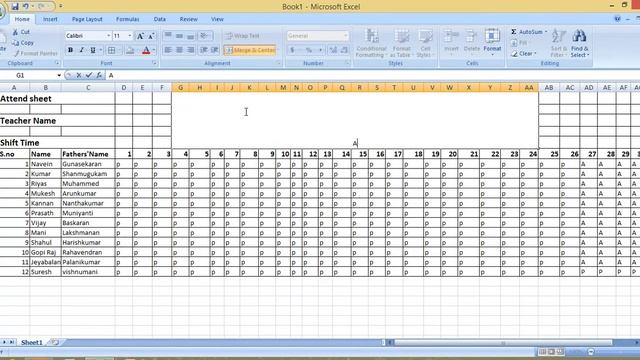
Task: Expand the Name Box dropdown arrow
Action: 59,76
